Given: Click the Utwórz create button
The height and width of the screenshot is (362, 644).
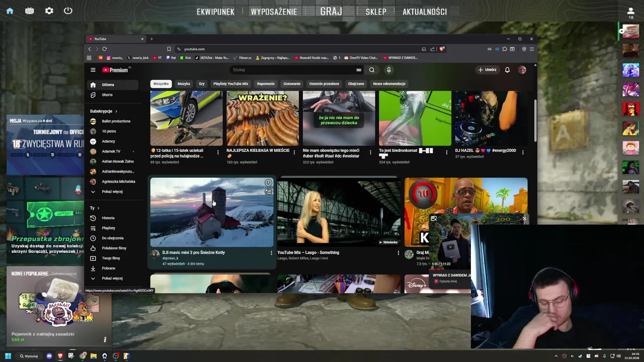Looking at the screenshot, I should (x=487, y=70).
